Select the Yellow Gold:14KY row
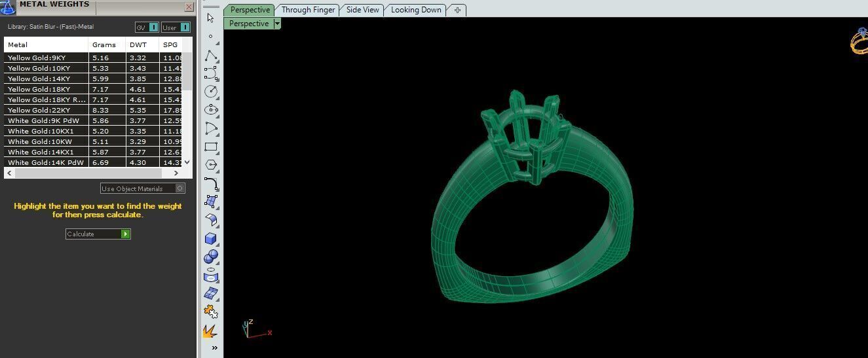 (93, 79)
